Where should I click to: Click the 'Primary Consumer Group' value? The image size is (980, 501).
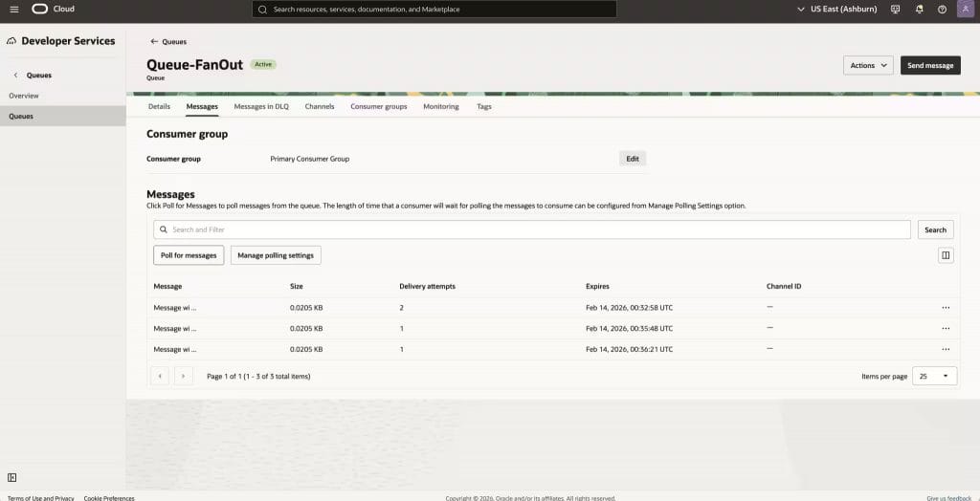click(x=309, y=159)
